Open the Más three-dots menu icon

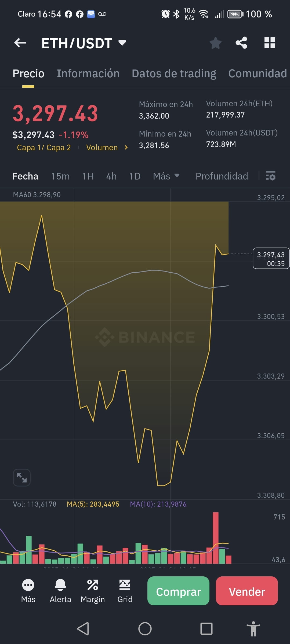28,585
